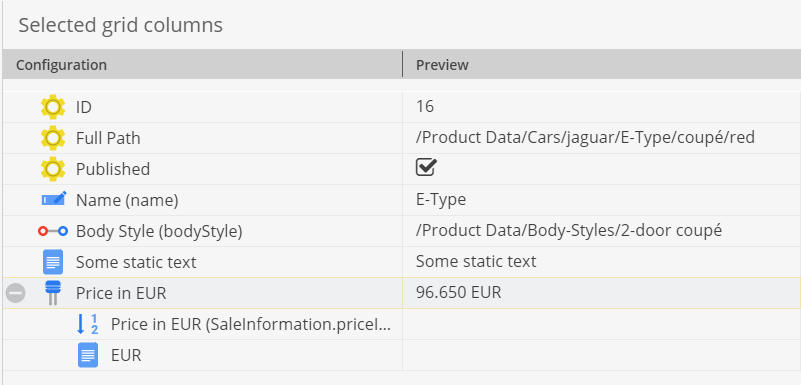Screen dimensions: 801x385
Task: Select the Published row label
Action: [113, 170]
